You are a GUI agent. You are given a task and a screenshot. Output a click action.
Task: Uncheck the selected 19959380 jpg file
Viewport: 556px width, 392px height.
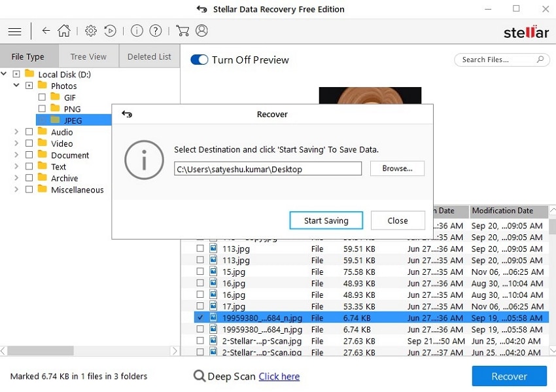(x=200, y=318)
